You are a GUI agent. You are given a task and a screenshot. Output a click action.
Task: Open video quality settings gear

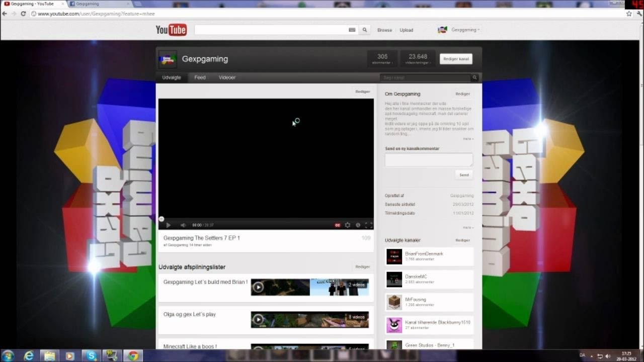pyautogui.click(x=347, y=225)
